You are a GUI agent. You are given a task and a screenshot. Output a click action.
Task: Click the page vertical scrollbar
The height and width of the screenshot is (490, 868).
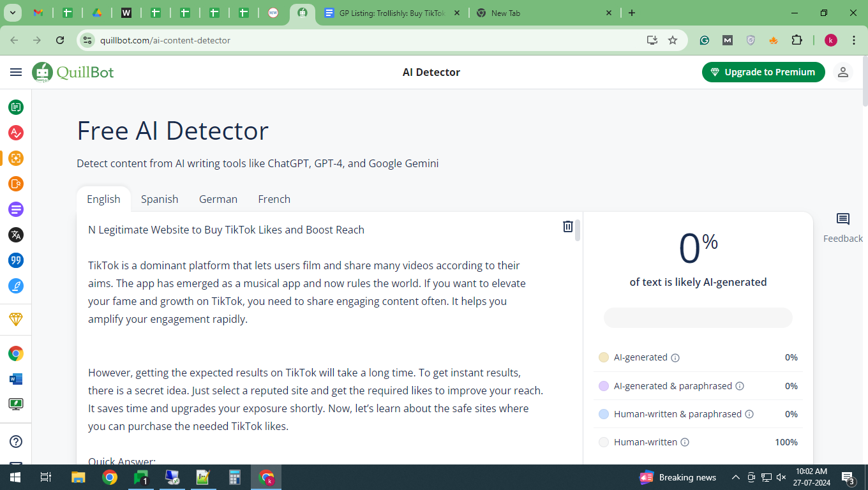click(865, 82)
